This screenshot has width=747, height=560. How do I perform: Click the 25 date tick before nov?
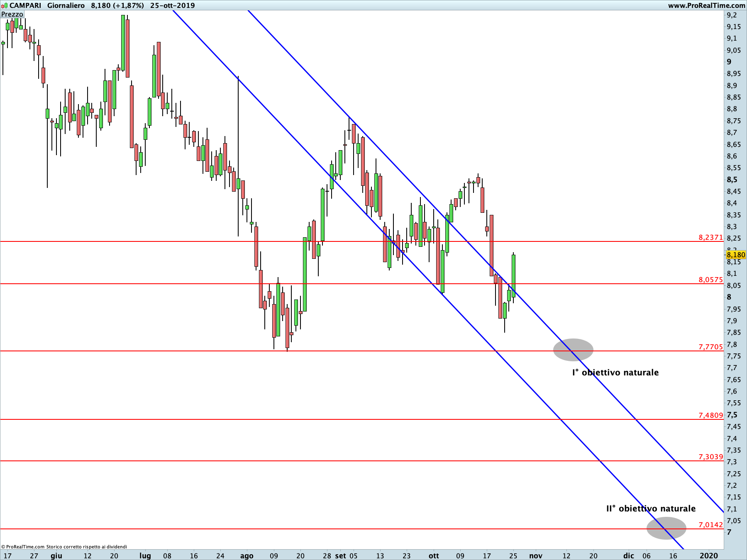point(513,555)
